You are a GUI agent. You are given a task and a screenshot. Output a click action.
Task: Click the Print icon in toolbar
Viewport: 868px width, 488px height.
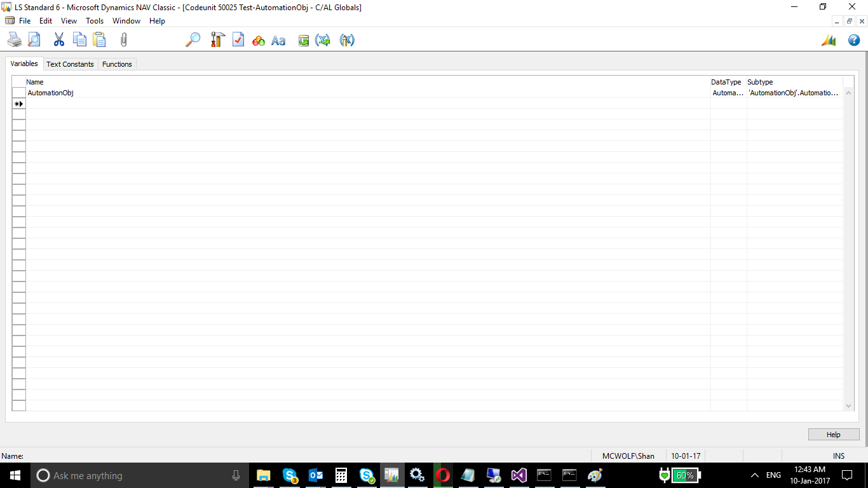(x=14, y=40)
